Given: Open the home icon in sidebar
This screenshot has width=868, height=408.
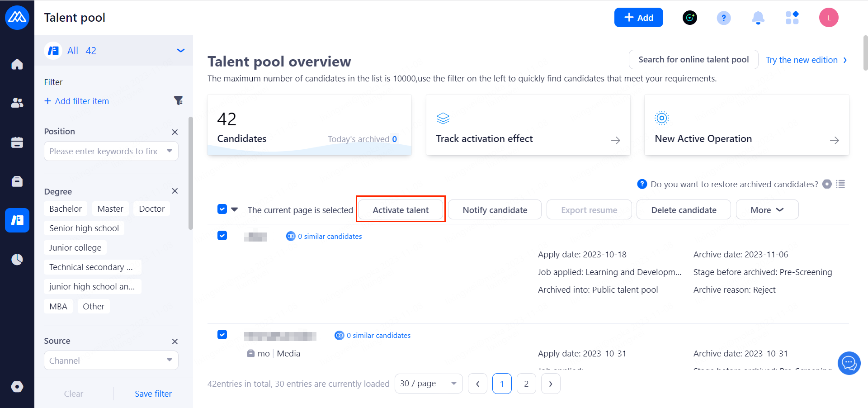Looking at the screenshot, I should click(x=17, y=64).
